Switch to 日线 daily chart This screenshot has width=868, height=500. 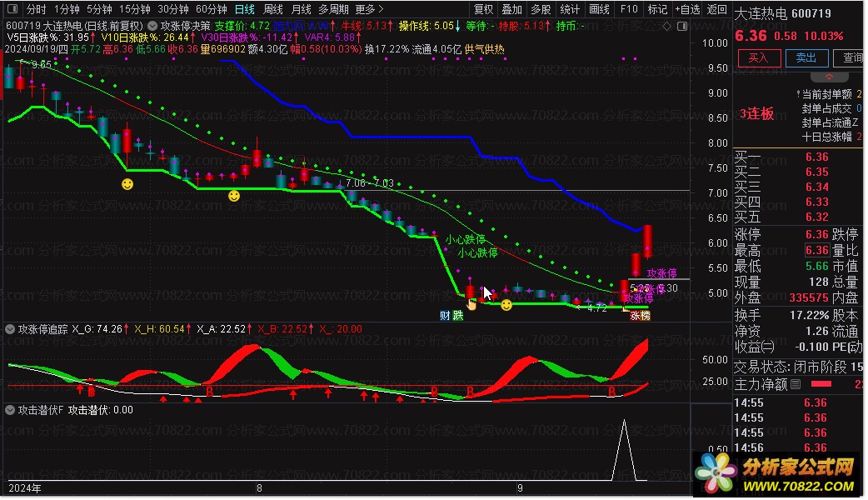coord(245,9)
